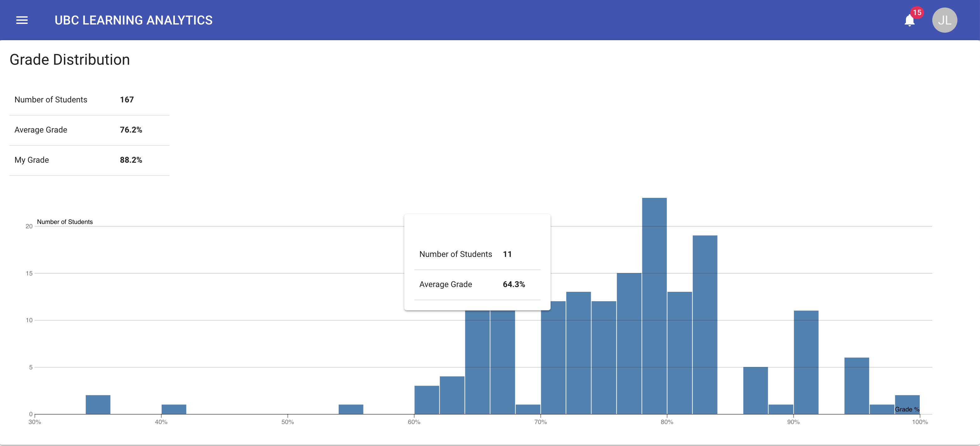Click the tall bar just past 90%
Image resolution: width=980 pixels, height=446 pixels.
tap(806, 362)
